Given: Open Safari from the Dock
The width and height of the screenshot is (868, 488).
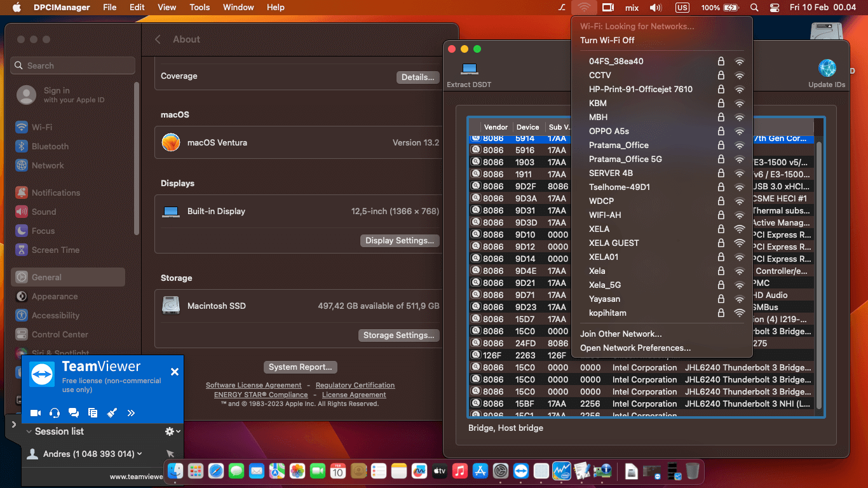Looking at the screenshot, I should [216, 471].
